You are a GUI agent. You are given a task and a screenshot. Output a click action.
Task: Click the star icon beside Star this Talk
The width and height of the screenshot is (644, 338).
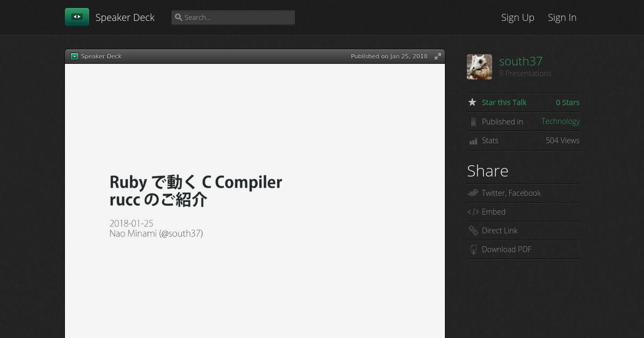click(x=472, y=102)
